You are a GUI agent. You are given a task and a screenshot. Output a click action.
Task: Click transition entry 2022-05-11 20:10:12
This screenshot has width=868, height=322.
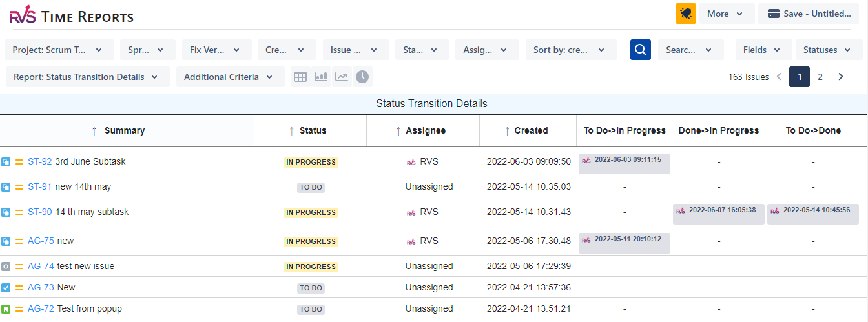coord(625,243)
